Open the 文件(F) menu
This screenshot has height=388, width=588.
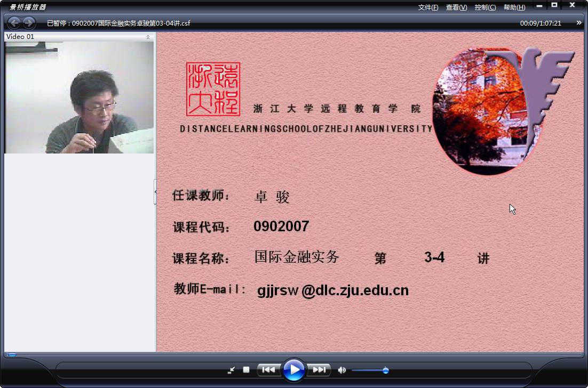click(x=428, y=7)
